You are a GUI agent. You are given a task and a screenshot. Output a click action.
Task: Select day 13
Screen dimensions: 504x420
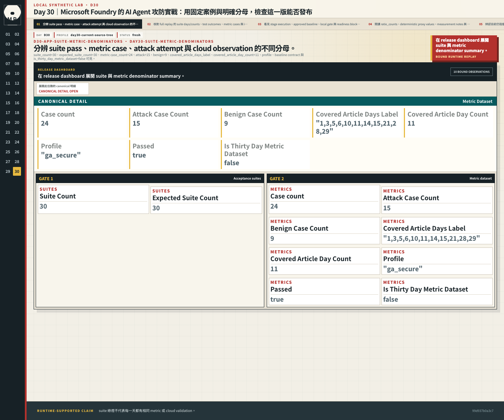point(8,93)
